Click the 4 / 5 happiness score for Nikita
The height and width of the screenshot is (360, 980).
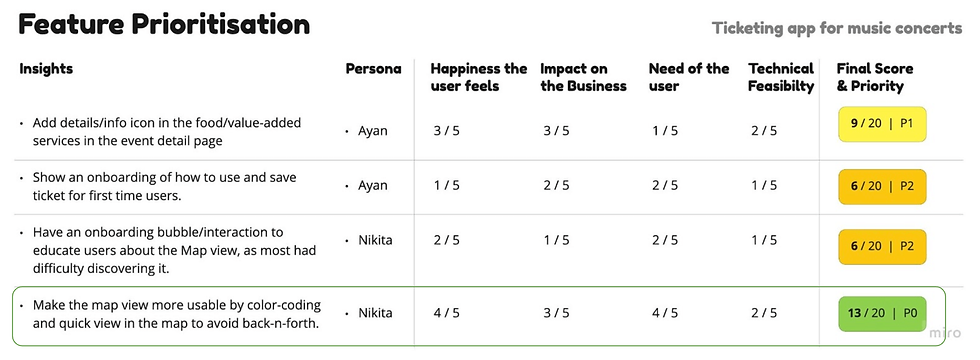(447, 312)
